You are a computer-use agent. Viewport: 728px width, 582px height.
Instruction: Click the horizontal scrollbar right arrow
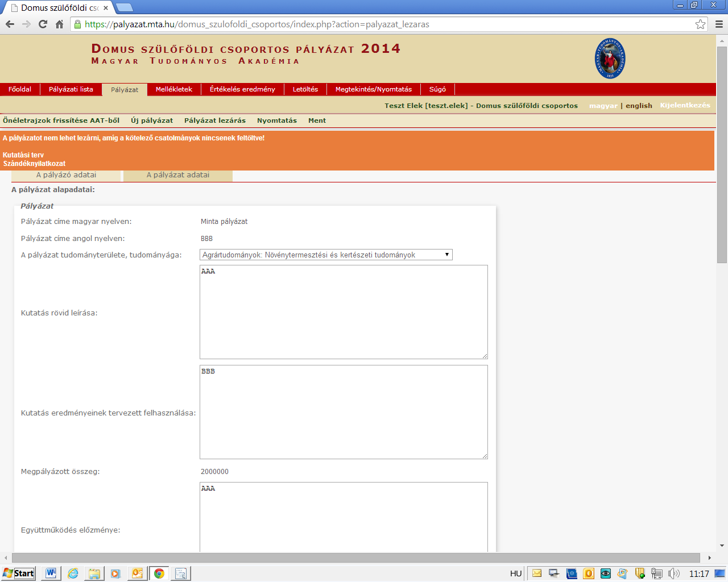coord(709,558)
